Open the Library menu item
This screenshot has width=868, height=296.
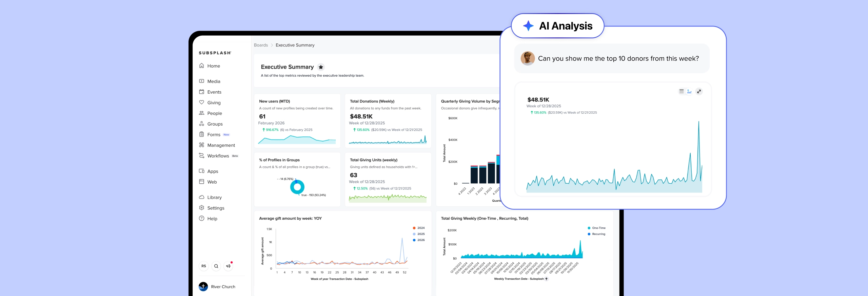click(214, 197)
